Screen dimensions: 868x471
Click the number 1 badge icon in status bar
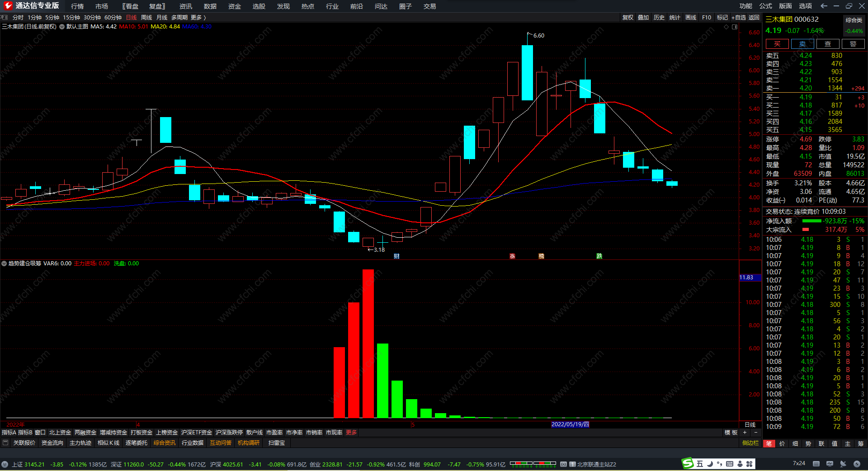click(572, 464)
